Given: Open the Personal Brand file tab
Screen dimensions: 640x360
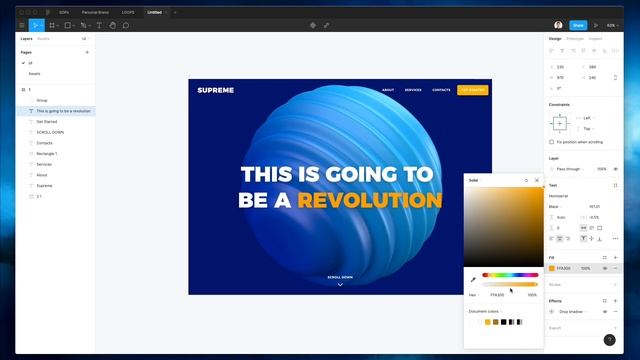Looking at the screenshot, I should tap(95, 12).
